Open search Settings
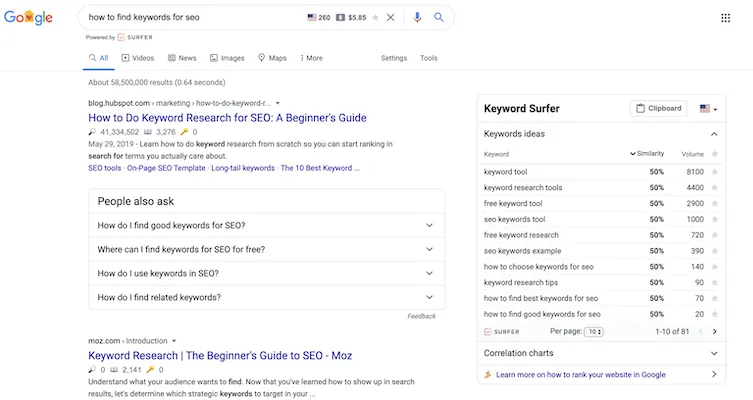 click(394, 58)
